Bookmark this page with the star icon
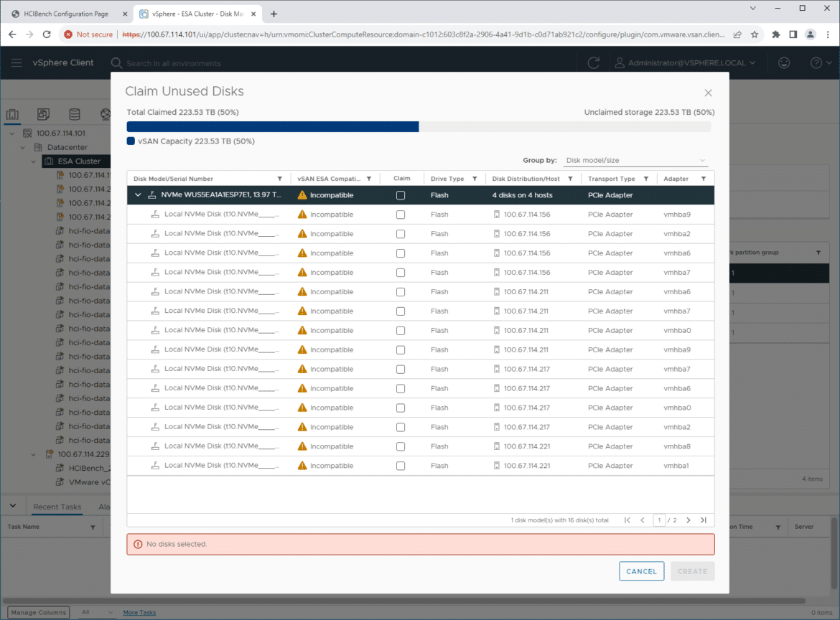Image resolution: width=840 pixels, height=620 pixels. [755, 34]
